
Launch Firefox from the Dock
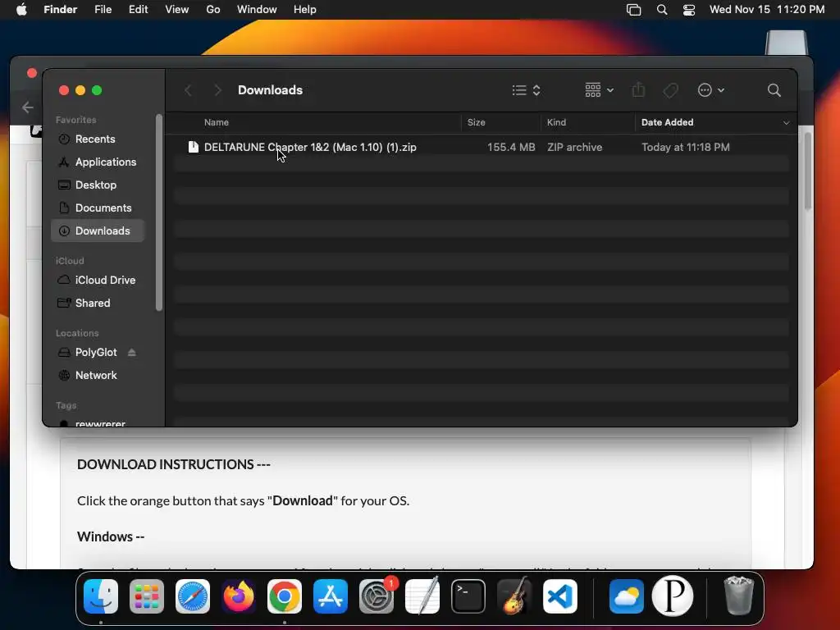239,596
